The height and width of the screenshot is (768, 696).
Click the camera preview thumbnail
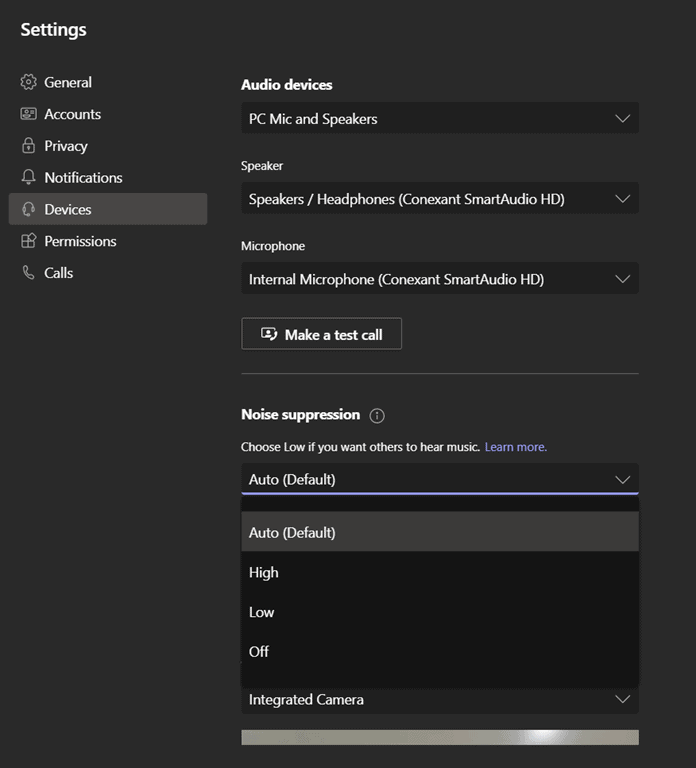pos(439,738)
